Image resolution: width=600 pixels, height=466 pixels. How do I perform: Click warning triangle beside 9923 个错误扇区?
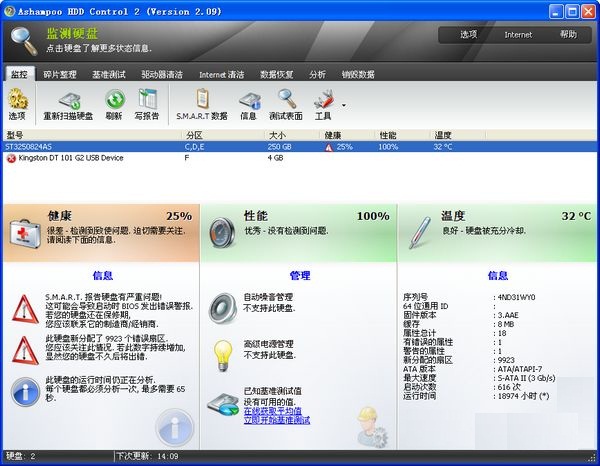(25, 350)
